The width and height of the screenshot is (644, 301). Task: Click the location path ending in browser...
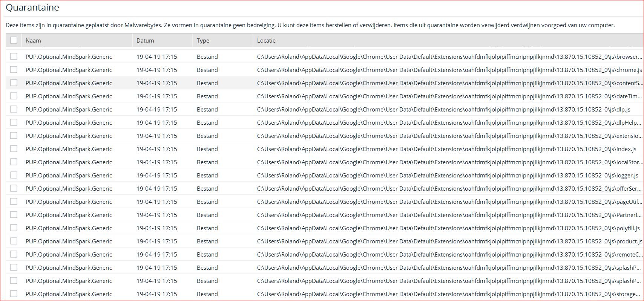click(450, 57)
